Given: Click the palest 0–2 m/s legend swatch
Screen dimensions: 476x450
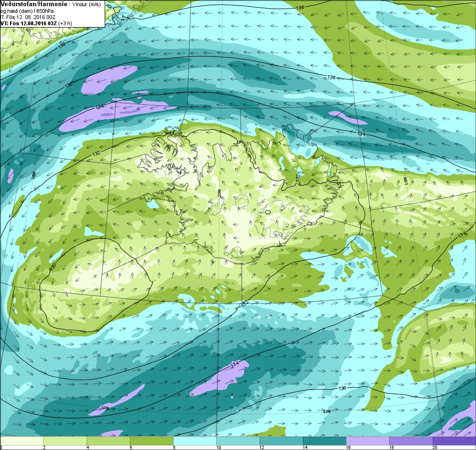Looking at the screenshot, I should pos(22,441).
